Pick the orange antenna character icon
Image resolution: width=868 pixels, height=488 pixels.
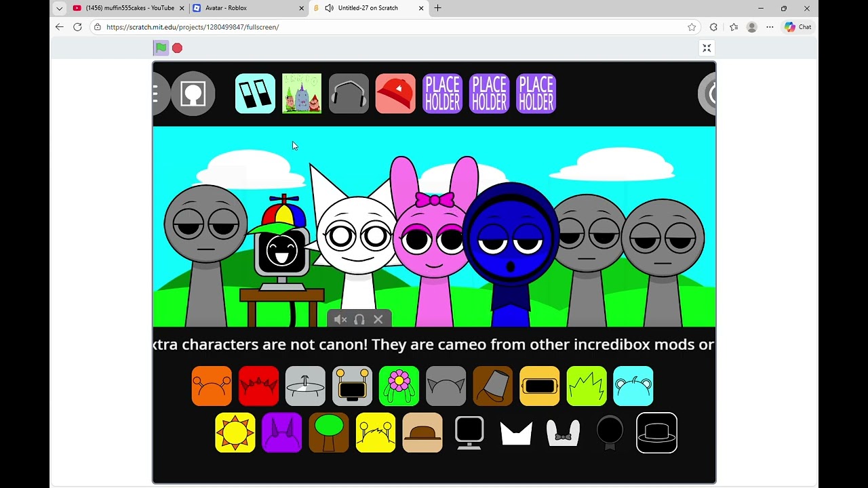coord(212,386)
